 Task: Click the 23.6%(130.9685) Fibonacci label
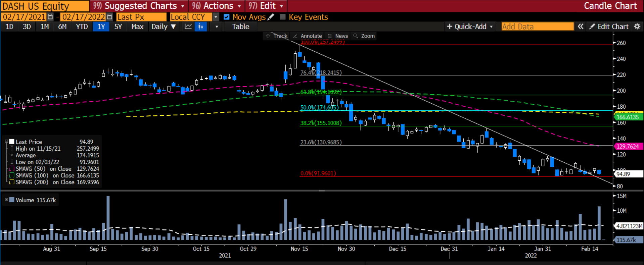tap(321, 142)
